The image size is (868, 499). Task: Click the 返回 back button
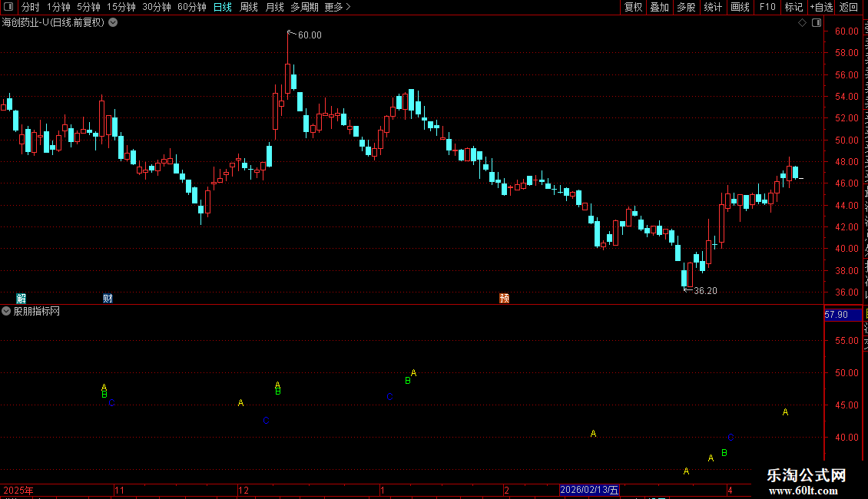tap(849, 7)
